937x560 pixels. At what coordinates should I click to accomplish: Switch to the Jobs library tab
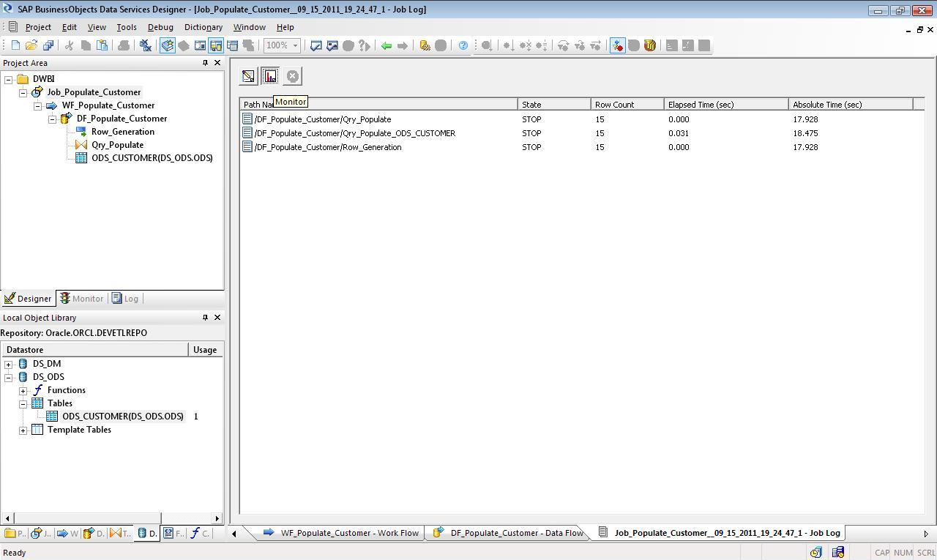coord(40,533)
